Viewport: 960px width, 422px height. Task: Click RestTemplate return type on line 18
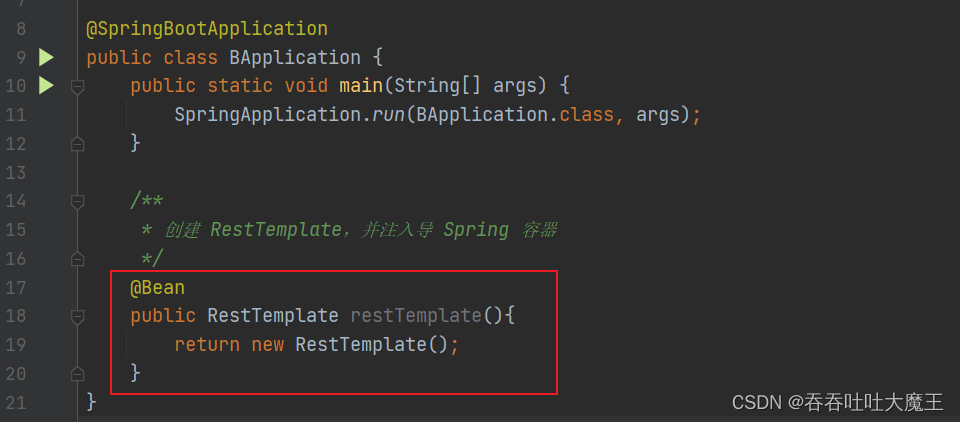pyautogui.click(x=273, y=316)
